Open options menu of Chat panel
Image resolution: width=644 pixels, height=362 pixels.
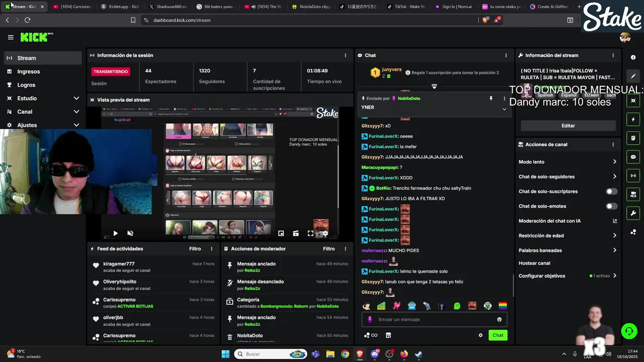click(x=506, y=55)
